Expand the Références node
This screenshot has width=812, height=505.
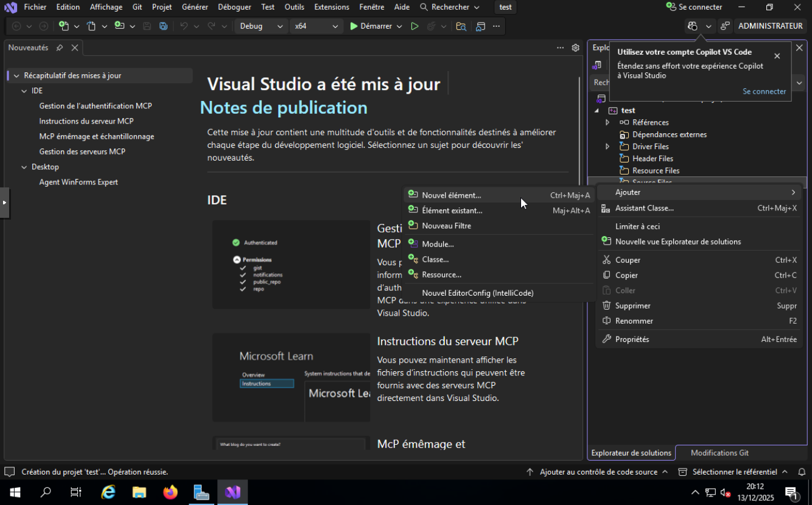point(607,122)
